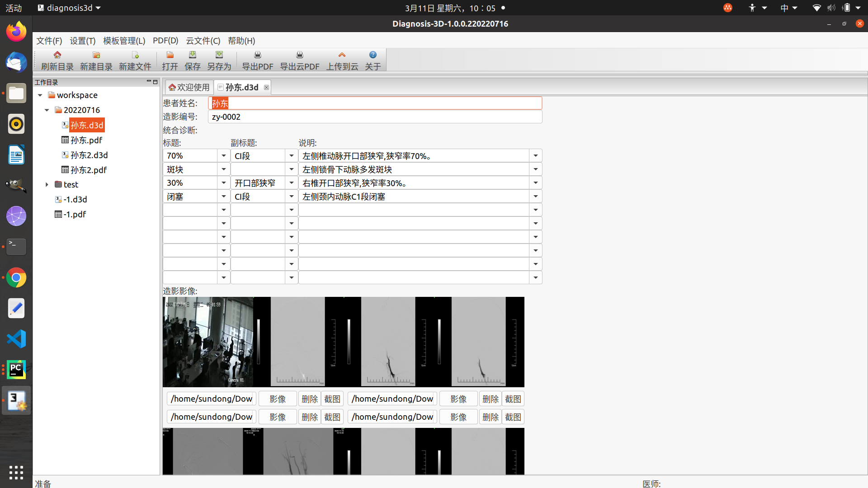Click the 刷新目录 refresh directory toolbar button
The height and width of the screenshot is (488, 868).
[x=57, y=61]
